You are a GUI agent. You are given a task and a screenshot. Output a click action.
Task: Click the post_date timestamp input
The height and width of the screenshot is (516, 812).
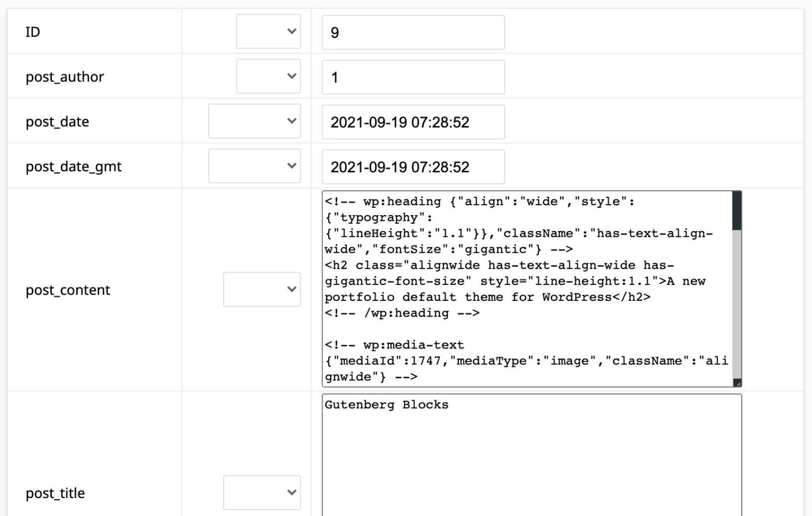pos(413,121)
